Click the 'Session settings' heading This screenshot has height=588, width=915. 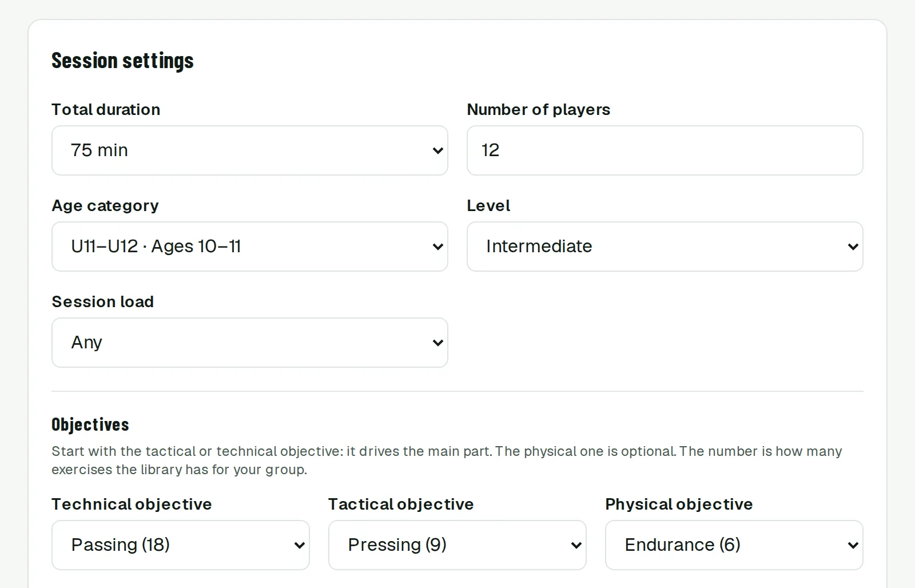coord(122,61)
